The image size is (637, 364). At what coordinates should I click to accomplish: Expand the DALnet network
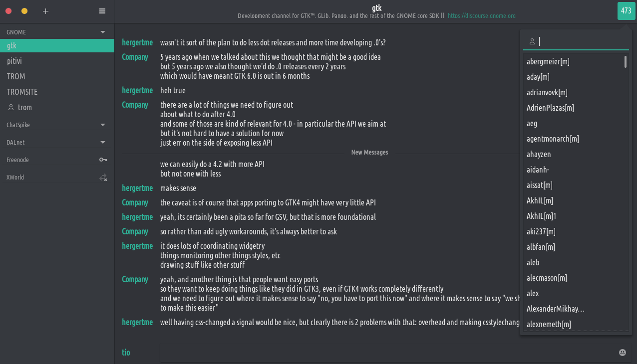coord(103,142)
